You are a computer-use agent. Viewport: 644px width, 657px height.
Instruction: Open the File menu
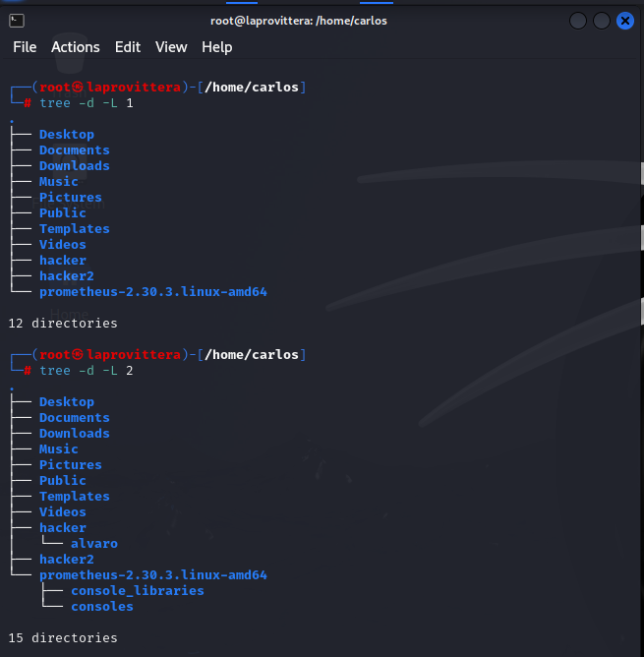(x=25, y=47)
